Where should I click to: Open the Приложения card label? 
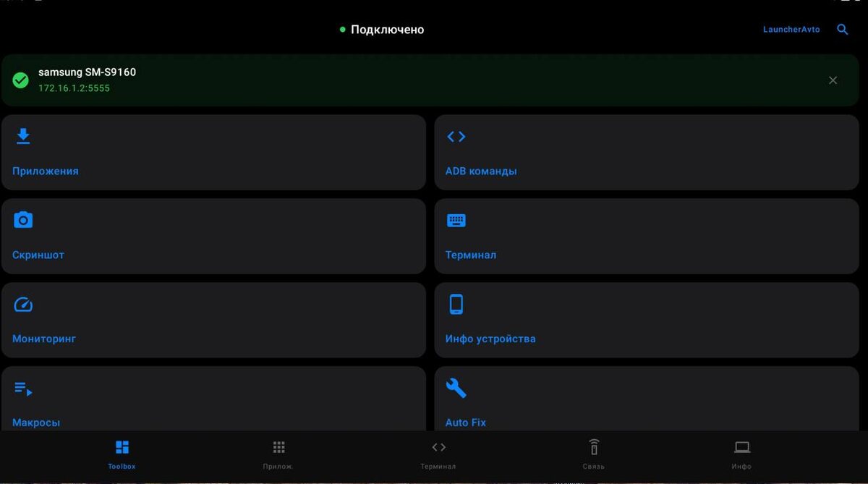click(46, 171)
